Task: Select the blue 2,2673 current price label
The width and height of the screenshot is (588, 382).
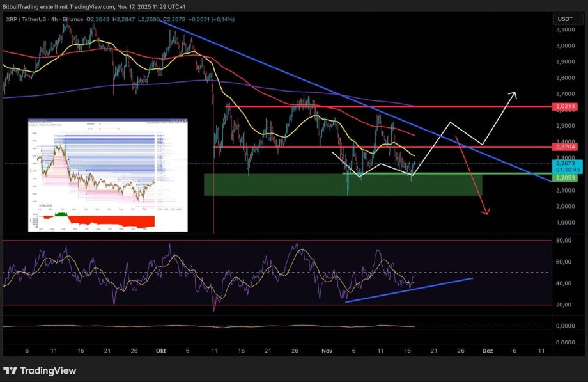Action: point(564,163)
